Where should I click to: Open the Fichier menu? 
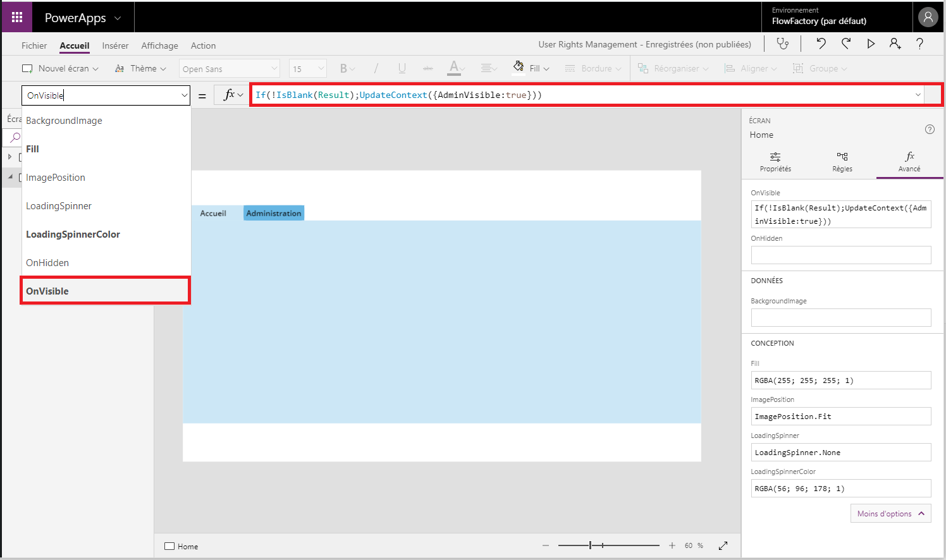click(x=34, y=46)
